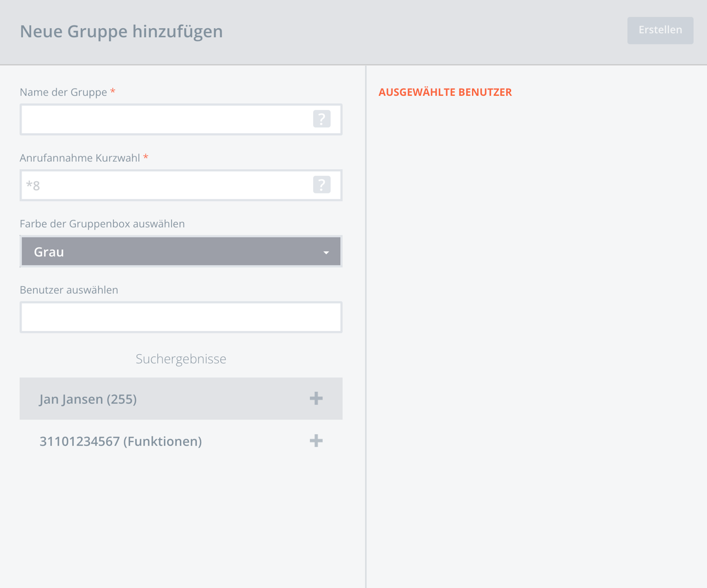Click the Erstellen button

coord(660,30)
